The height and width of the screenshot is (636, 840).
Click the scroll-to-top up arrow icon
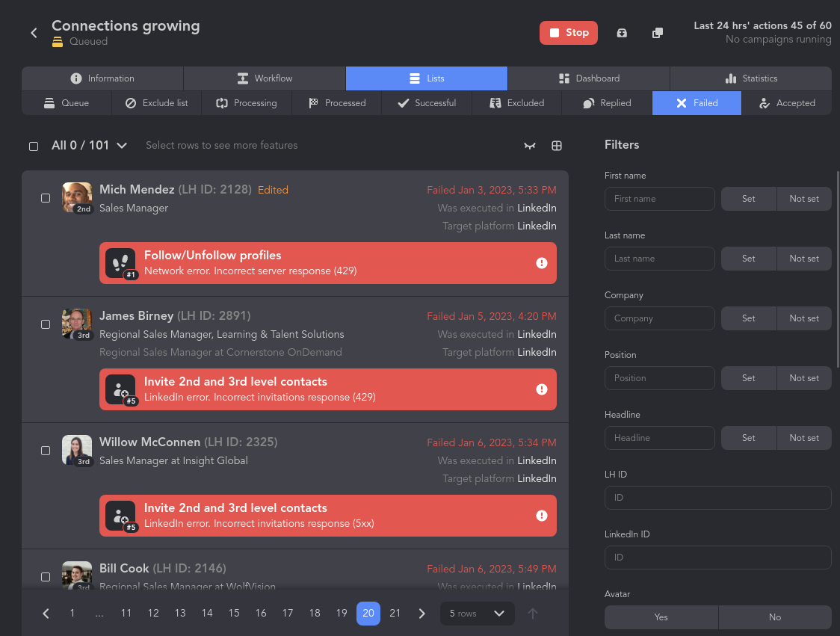tap(533, 614)
